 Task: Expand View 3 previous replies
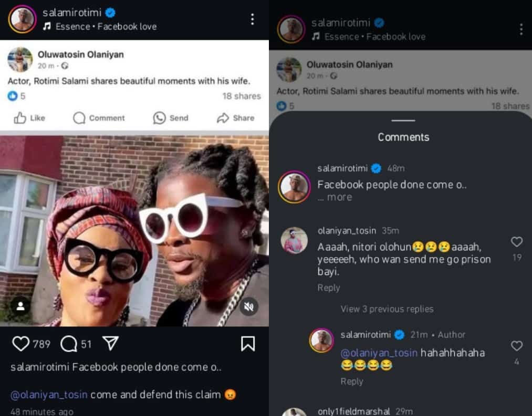pos(387,309)
